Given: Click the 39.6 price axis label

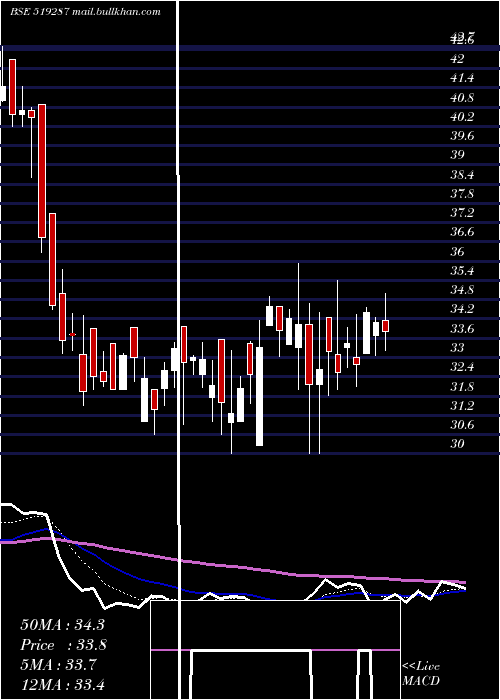Looking at the screenshot, I should pyautogui.click(x=462, y=136).
